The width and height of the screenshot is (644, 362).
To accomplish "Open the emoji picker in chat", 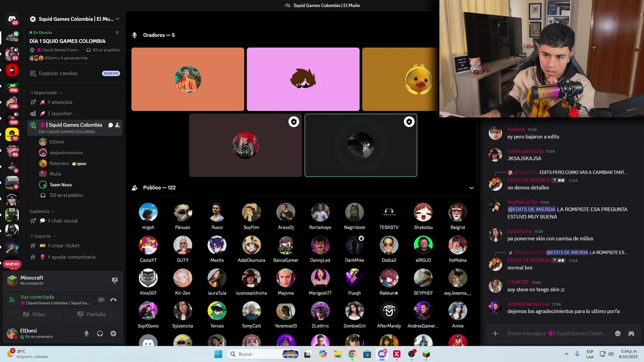I will coord(618,333).
